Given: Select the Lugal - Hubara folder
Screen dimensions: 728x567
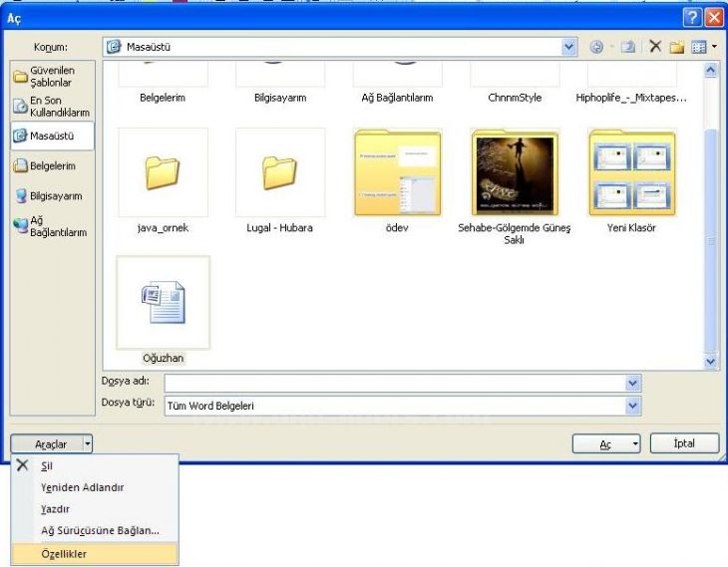Looking at the screenshot, I should coord(280,172).
